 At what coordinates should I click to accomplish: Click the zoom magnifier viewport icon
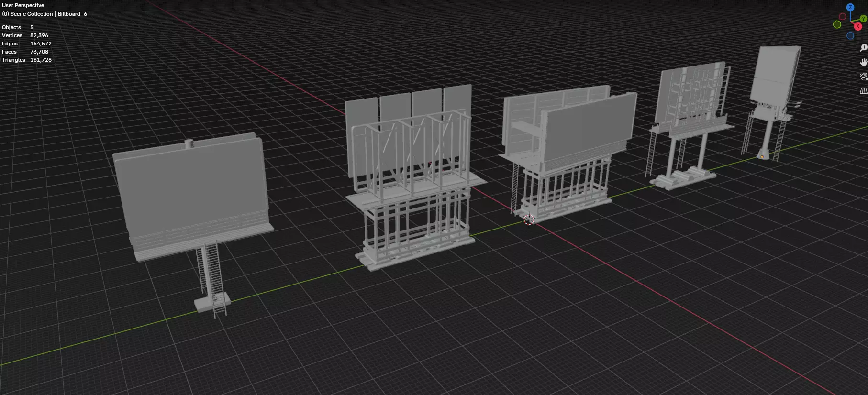tap(863, 48)
